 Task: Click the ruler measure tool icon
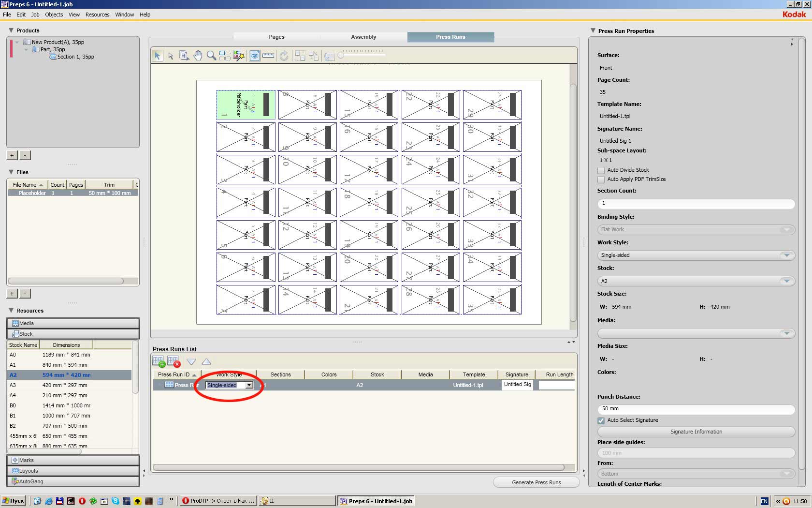(x=268, y=56)
